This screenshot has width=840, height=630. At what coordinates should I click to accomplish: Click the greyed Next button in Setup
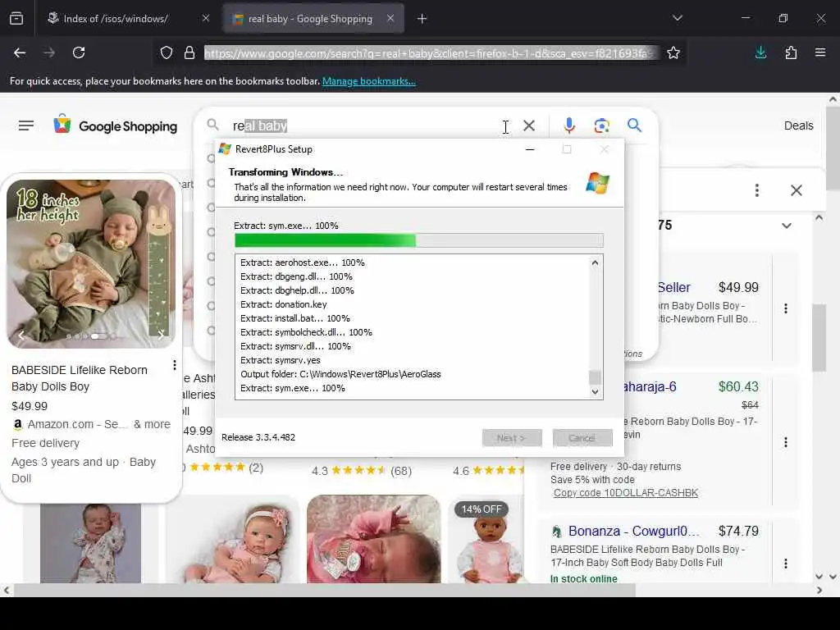point(512,438)
